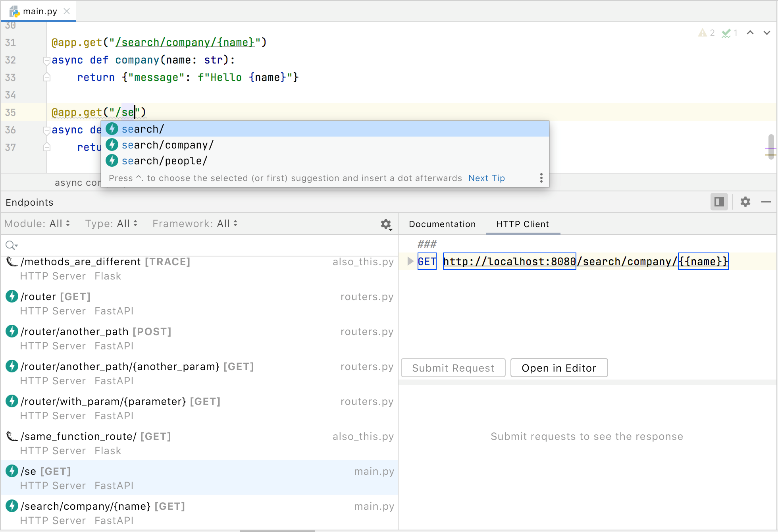Click the Next Tip link in the popup
Viewport: 778px width, 532px height.
click(486, 178)
